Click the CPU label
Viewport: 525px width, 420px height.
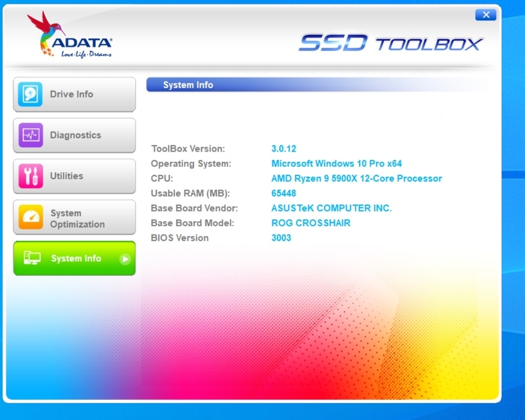(x=162, y=178)
